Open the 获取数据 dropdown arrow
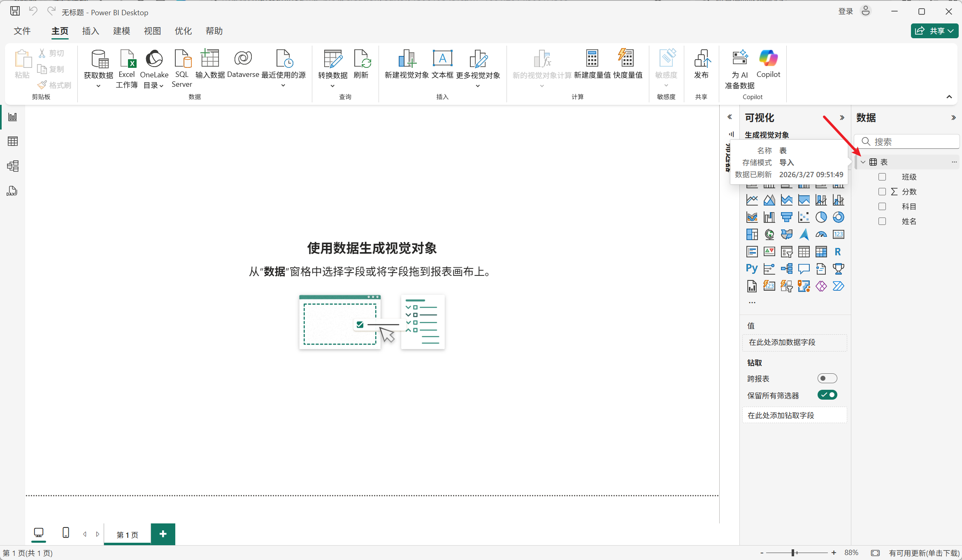962x560 pixels. [x=98, y=86]
